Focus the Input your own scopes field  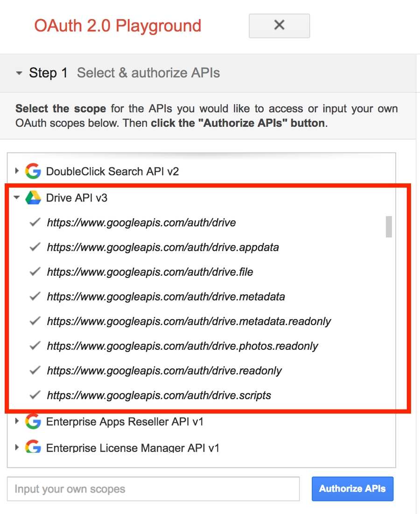click(153, 489)
